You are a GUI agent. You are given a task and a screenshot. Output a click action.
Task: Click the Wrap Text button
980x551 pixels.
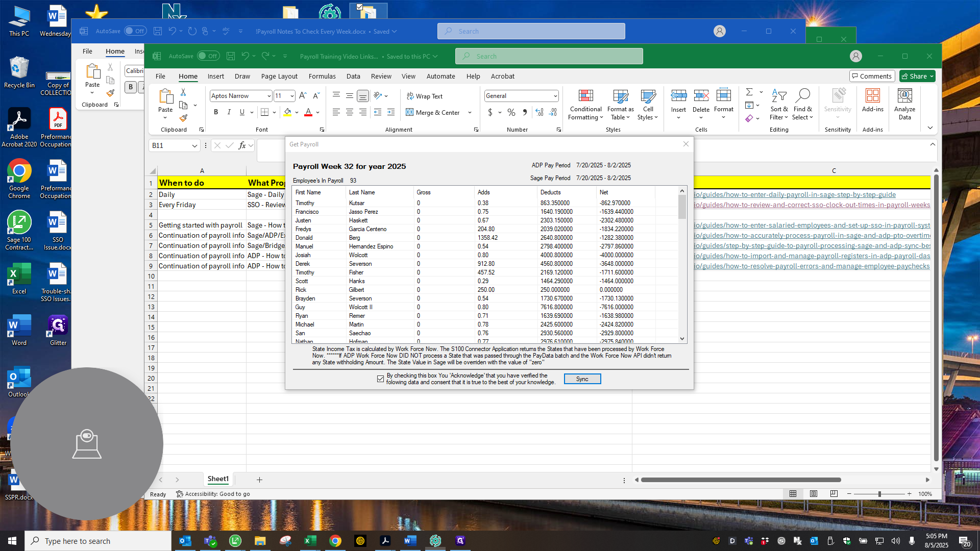point(425,96)
